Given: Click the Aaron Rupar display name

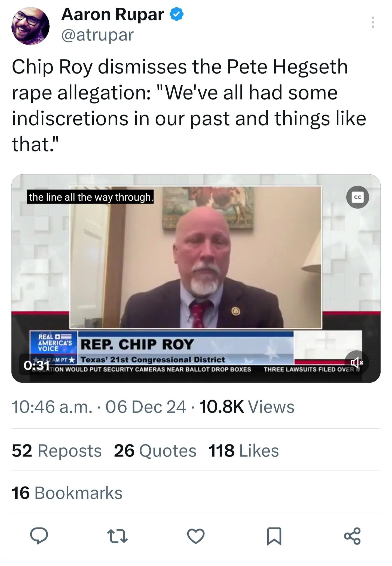Looking at the screenshot, I should coord(113,14).
